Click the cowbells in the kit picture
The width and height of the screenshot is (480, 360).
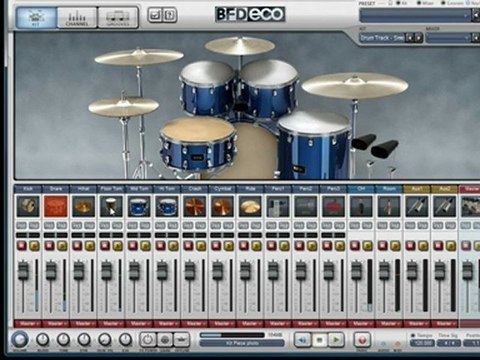[375, 147]
